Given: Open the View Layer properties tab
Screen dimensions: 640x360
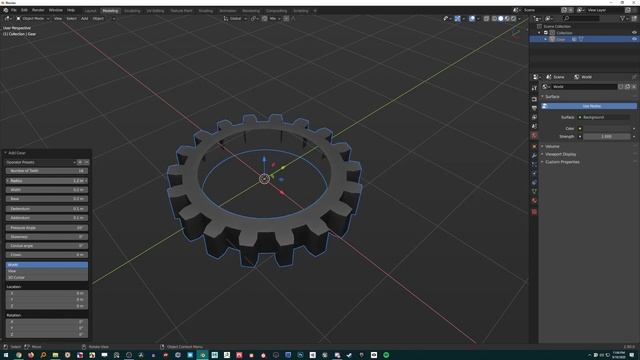Looking at the screenshot, I should click(x=534, y=117).
